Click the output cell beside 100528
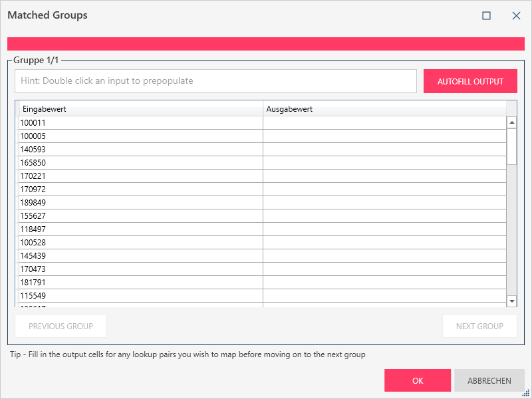532x399 pixels. [x=384, y=243]
